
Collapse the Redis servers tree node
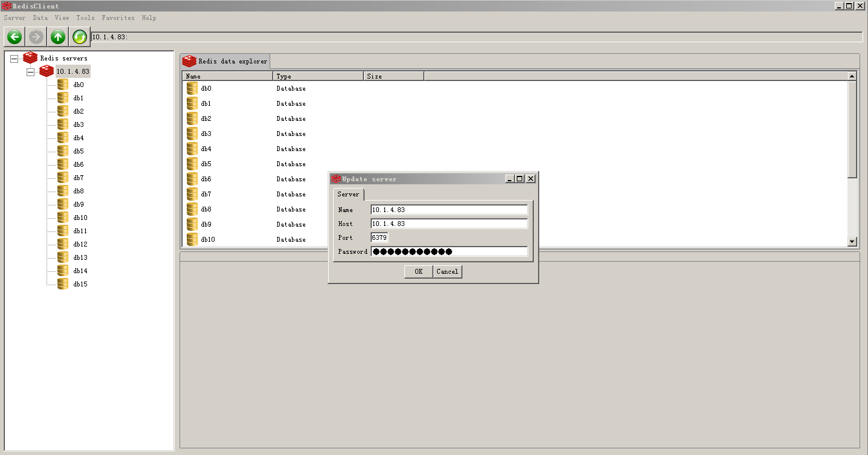click(x=14, y=59)
